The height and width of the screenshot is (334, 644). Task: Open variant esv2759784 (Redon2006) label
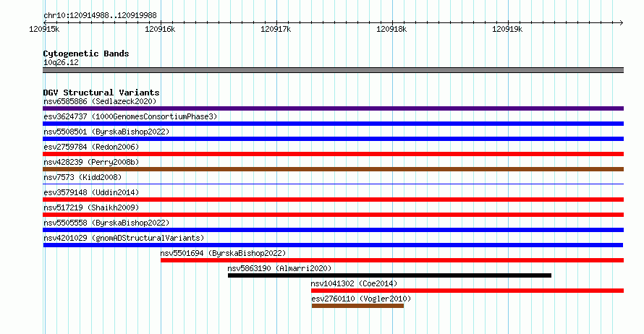pos(91,147)
